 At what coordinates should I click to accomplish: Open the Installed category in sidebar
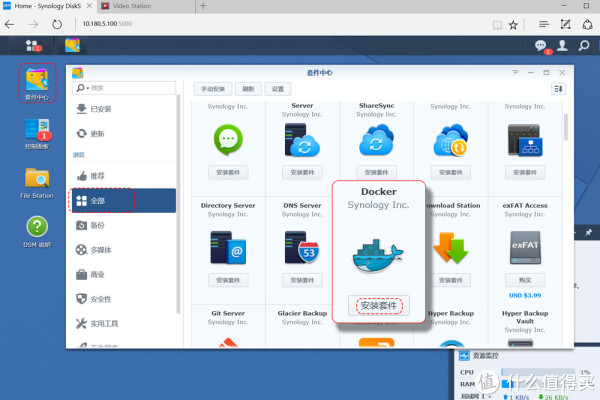pyautogui.click(x=123, y=109)
